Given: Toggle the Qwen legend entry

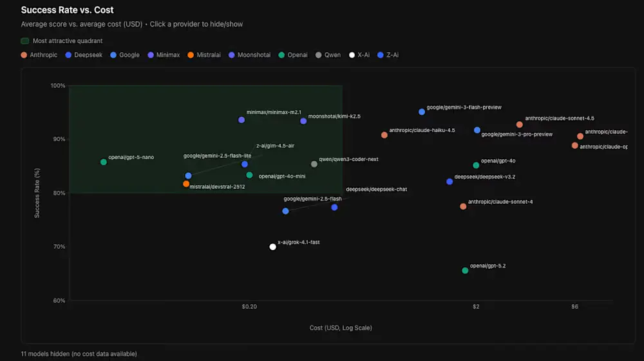Looking at the screenshot, I should pos(328,55).
